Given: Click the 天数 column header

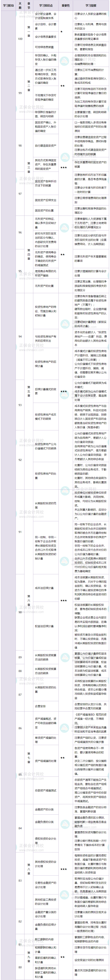Looking at the screenshot, I should click(x=20, y=5).
